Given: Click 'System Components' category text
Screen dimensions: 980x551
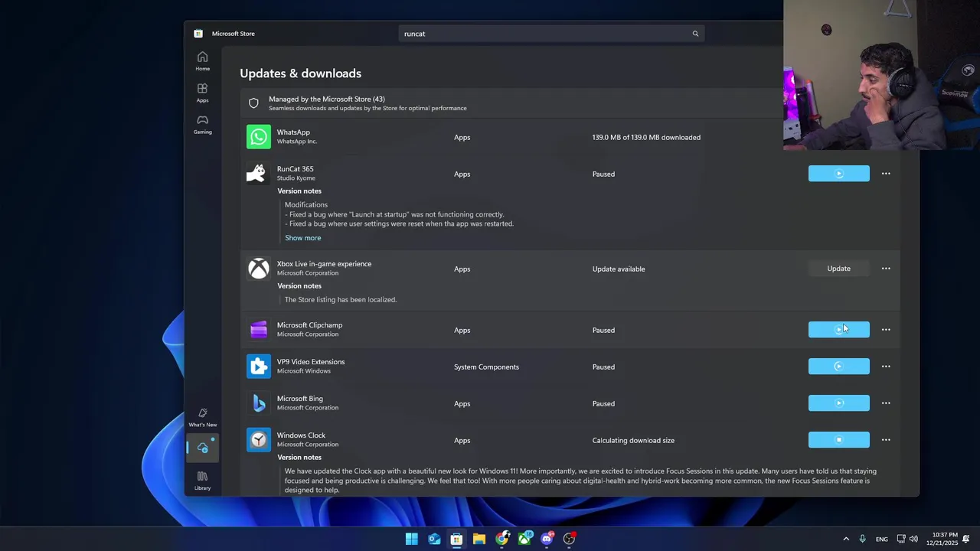Looking at the screenshot, I should coord(486,367).
